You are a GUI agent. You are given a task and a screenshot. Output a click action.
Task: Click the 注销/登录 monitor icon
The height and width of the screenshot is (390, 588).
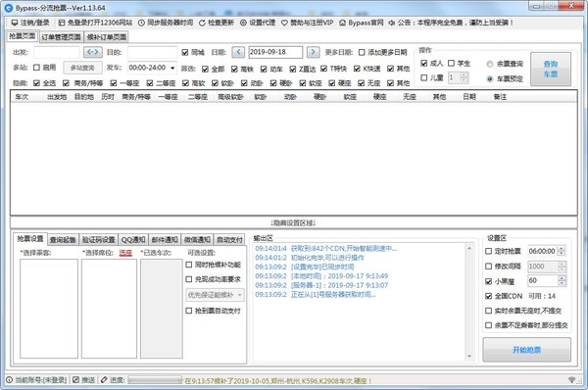tap(15, 23)
